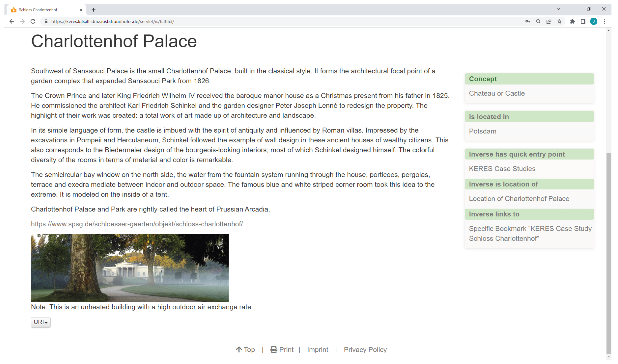This screenshot has width=618, height=364.
Task: Open the Chrome three-dot menu
Action: pyautogui.click(x=604, y=21)
